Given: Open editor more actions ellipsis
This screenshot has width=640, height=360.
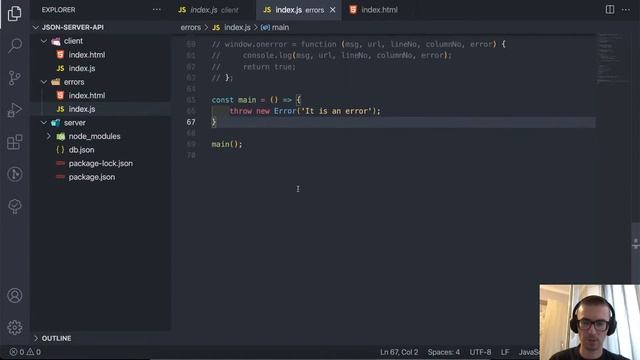Looking at the screenshot, I should [x=626, y=10].
